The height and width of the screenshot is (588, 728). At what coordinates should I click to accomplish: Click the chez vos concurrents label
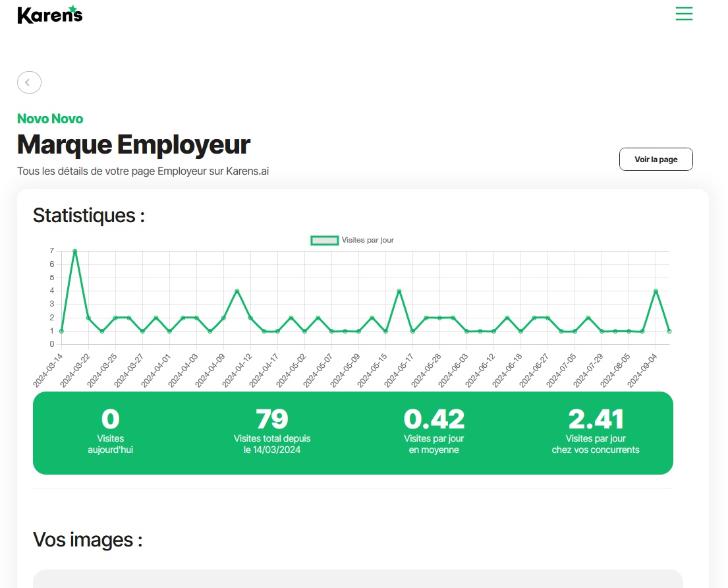pos(596,450)
